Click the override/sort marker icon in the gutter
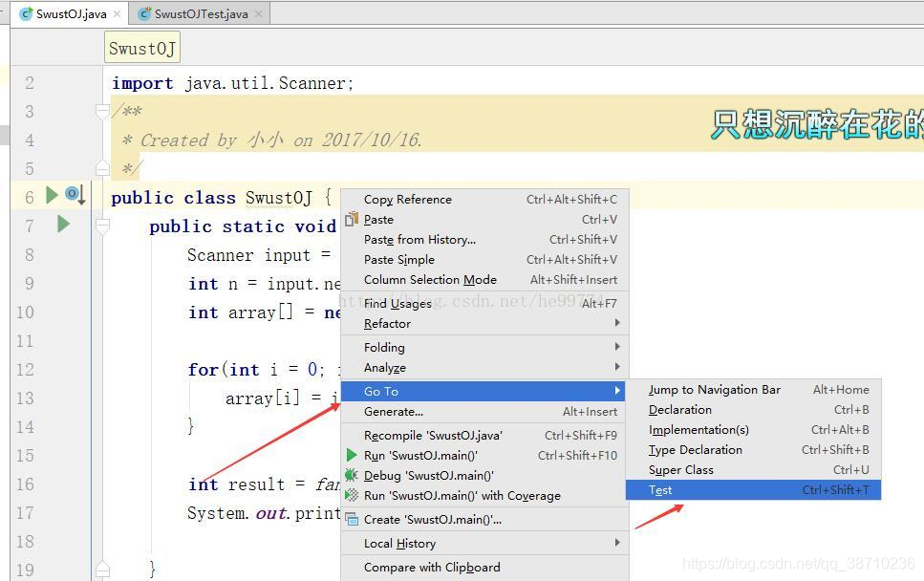The width and height of the screenshot is (924, 581). point(75,194)
